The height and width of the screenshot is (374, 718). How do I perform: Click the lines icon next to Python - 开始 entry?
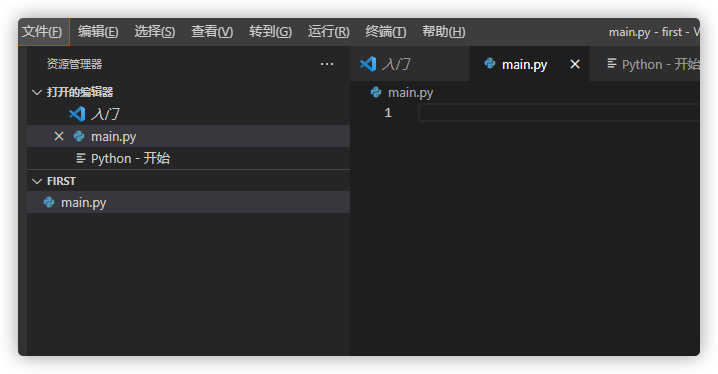81,158
